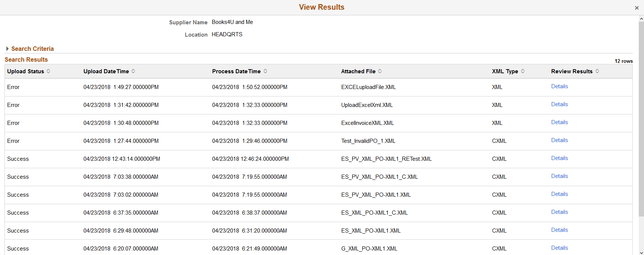
Task: Sort results by the Upload Status column
Action: 48,71
